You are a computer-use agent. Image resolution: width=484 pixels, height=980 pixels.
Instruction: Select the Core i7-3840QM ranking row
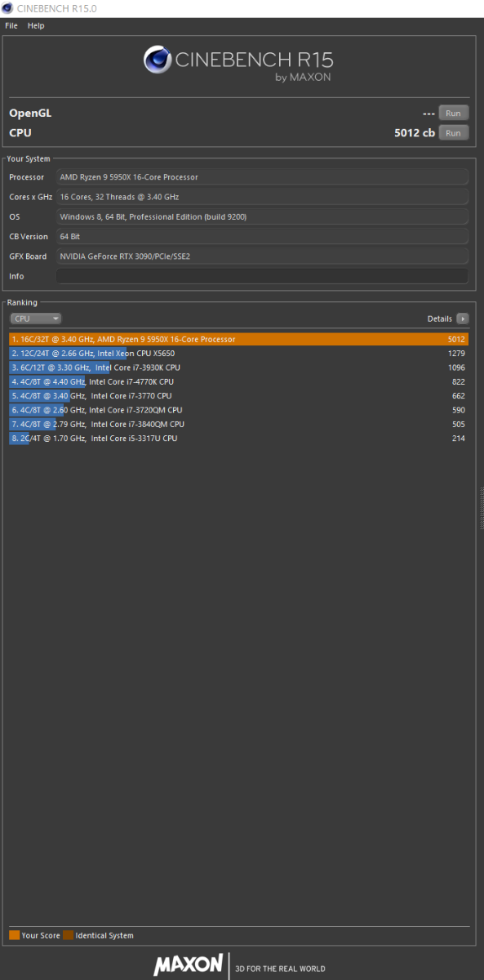(238, 424)
